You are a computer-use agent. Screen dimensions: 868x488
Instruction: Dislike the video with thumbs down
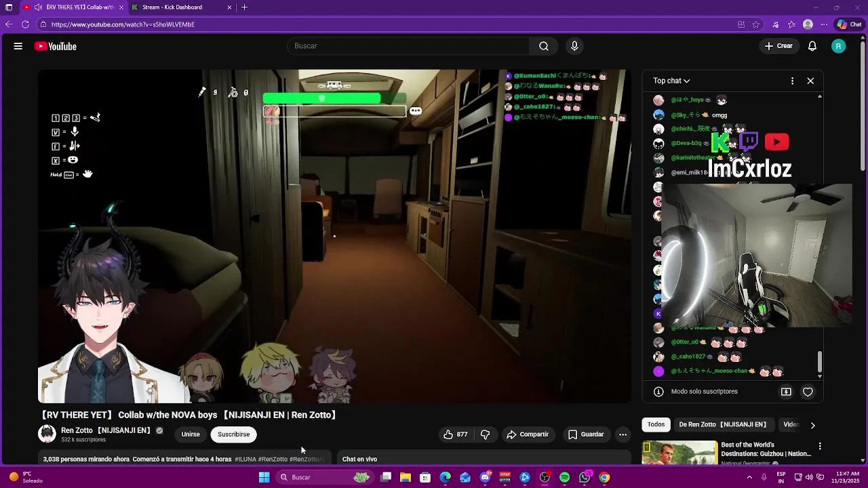pos(486,434)
